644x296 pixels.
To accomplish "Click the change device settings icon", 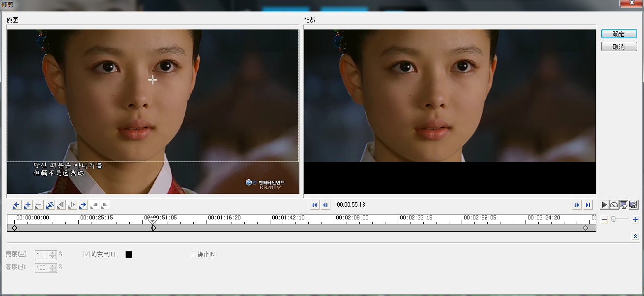I will (x=633, y=205).
